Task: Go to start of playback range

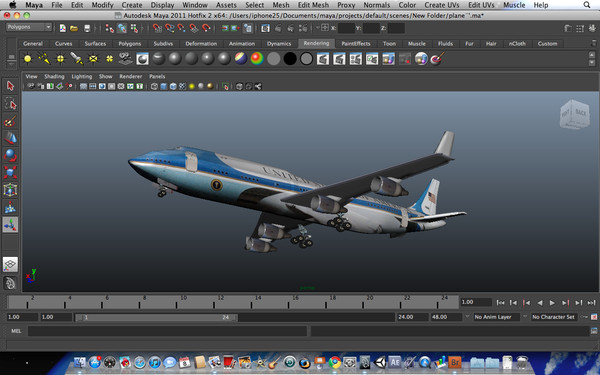Action: (x=500, y=303)
